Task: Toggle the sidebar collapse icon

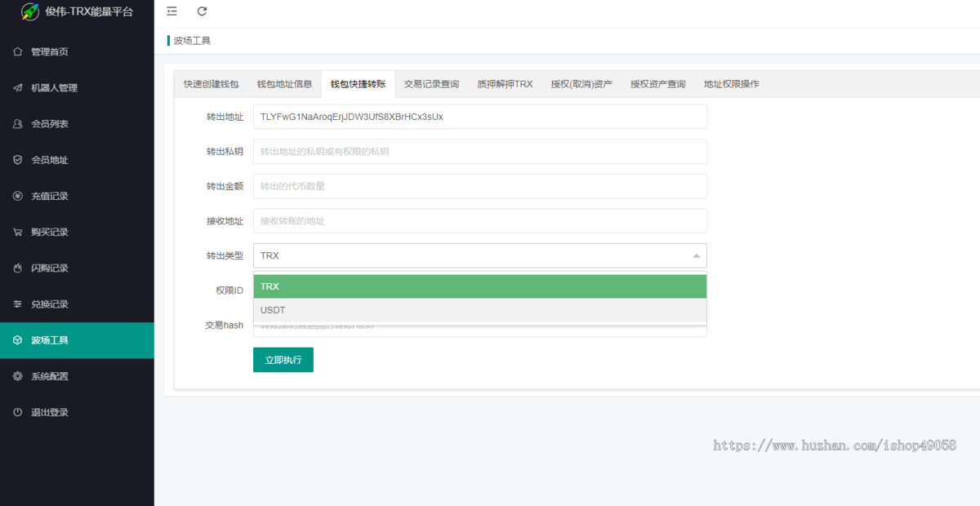Action: 171,11
